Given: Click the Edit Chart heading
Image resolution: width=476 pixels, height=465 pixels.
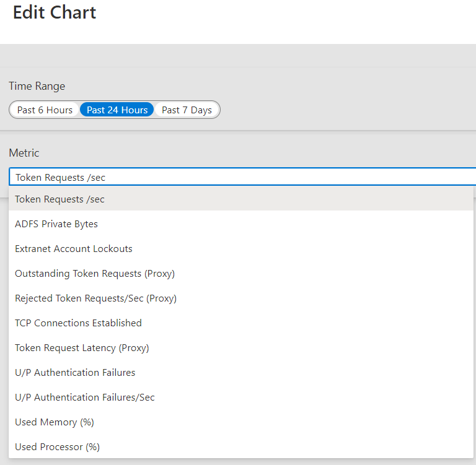Looking at the screenshot, I should (55, 12).
